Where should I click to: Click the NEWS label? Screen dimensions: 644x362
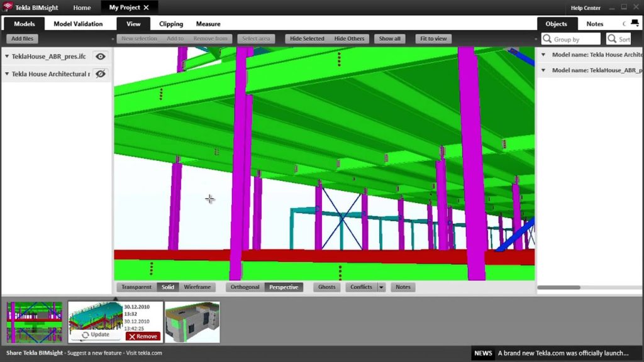(483, 353)
